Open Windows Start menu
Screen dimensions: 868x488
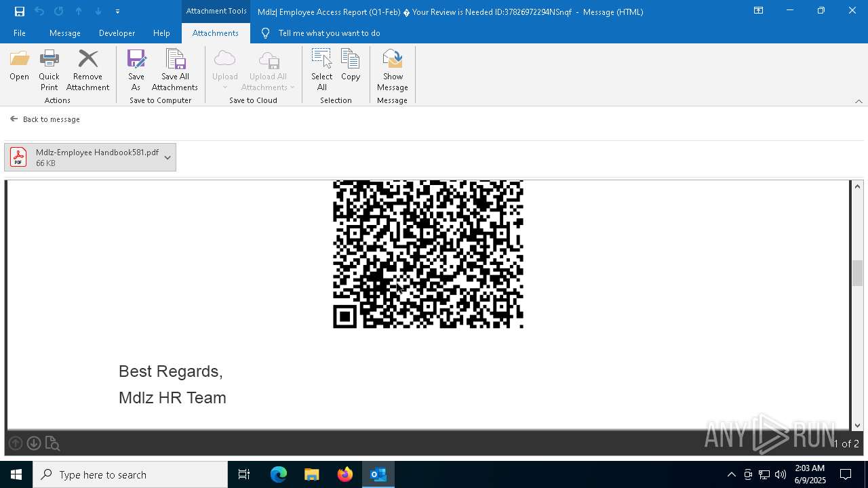tap(16, 474)
